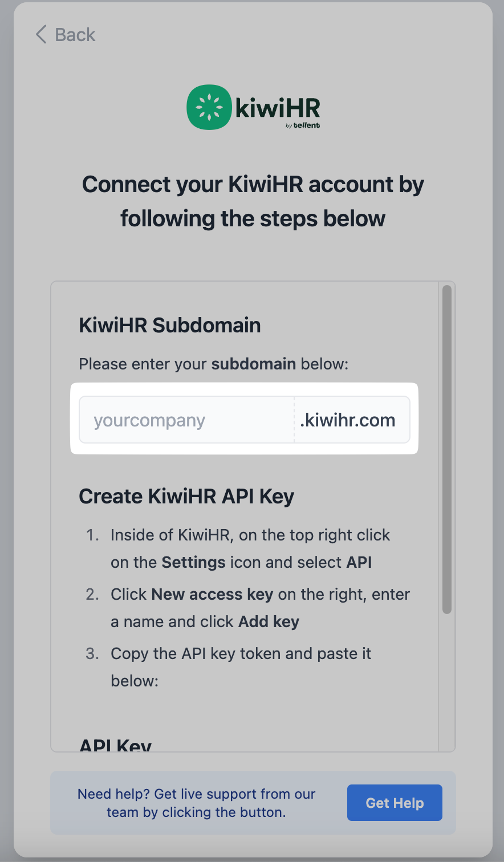504x862 pixels.
Task: Click the bold 'API' word in step one
Action: (x=359, y=563)
